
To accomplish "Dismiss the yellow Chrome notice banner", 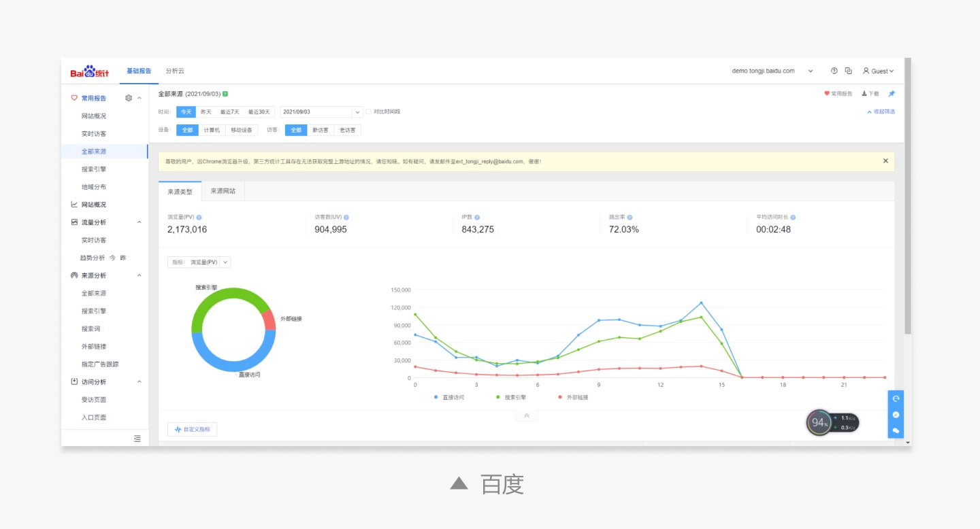I will (885, 161).
